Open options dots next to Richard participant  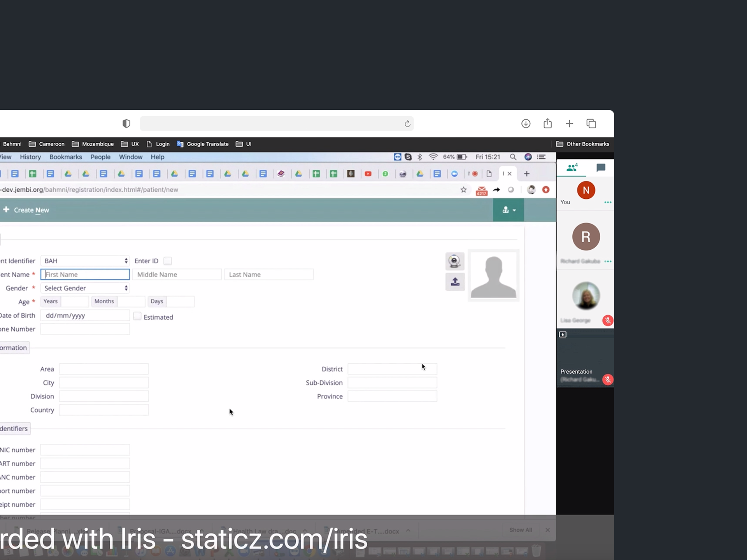coord(608,261)
